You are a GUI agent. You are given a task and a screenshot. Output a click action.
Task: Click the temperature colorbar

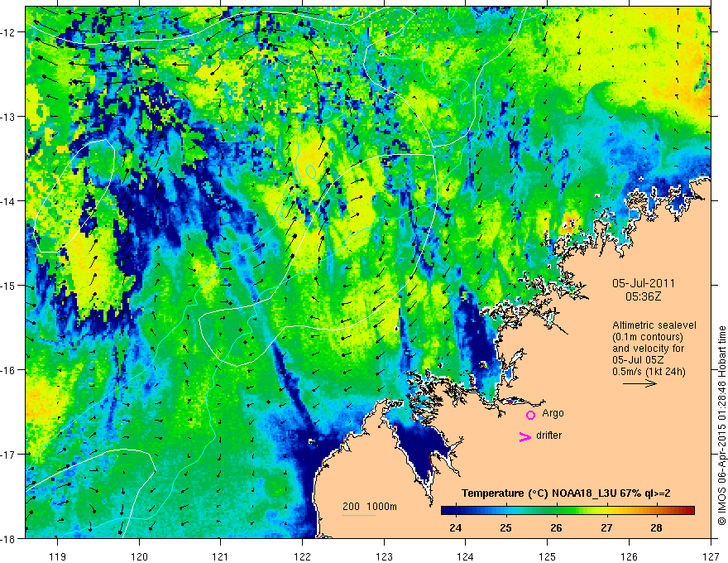tap(568, 510)
